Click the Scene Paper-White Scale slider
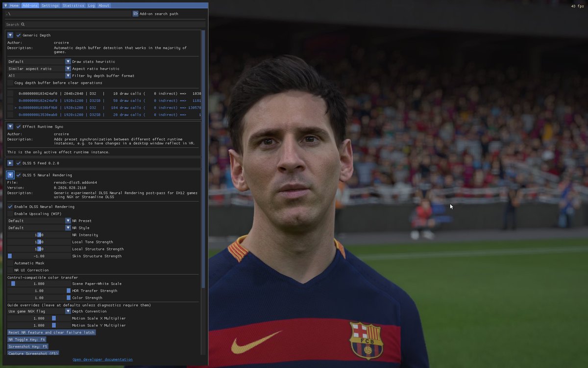Screen dimensions: 588x368 pyautogui.click(x=39, y=284)
